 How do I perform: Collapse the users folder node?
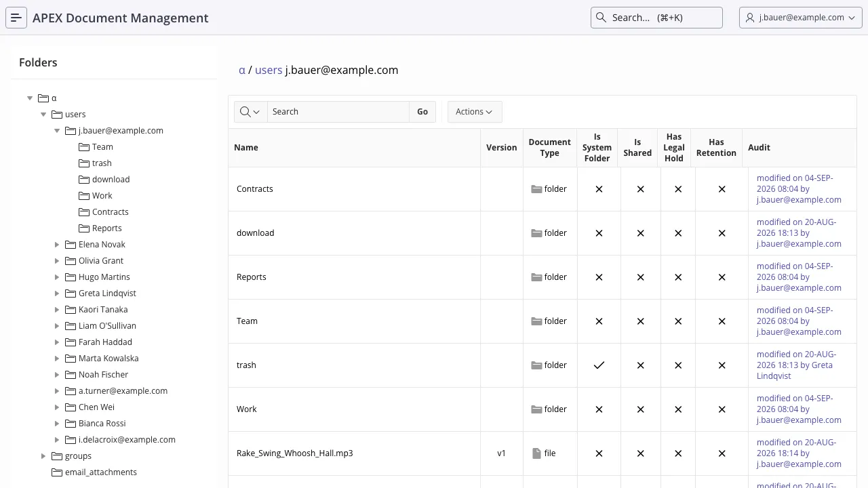tap(43, 115)
